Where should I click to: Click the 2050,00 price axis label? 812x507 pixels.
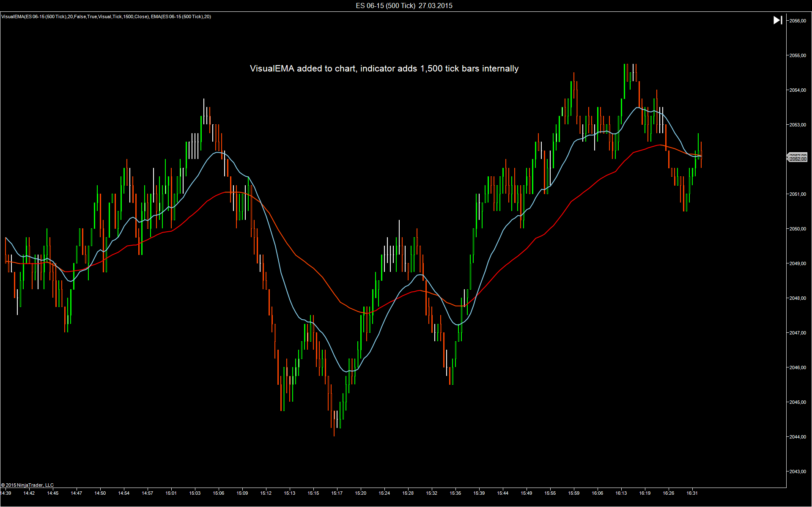[x=798, y=229]
